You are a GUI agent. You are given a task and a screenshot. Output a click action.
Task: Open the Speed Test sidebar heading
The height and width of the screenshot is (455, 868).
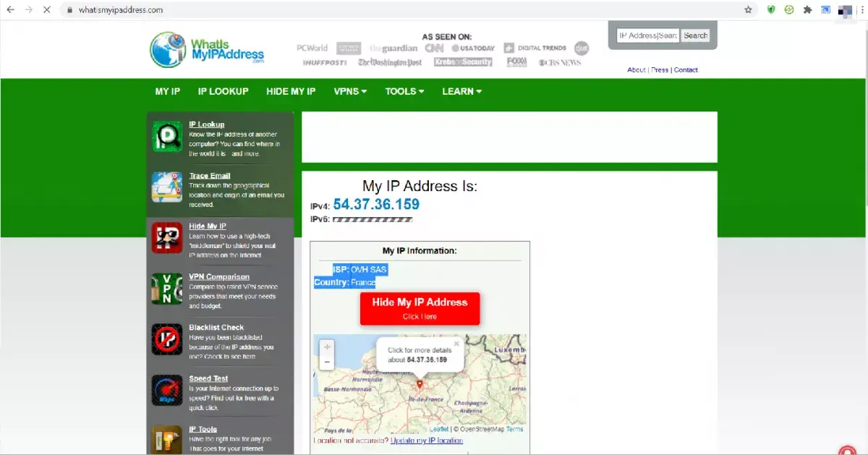coord(208,379)
